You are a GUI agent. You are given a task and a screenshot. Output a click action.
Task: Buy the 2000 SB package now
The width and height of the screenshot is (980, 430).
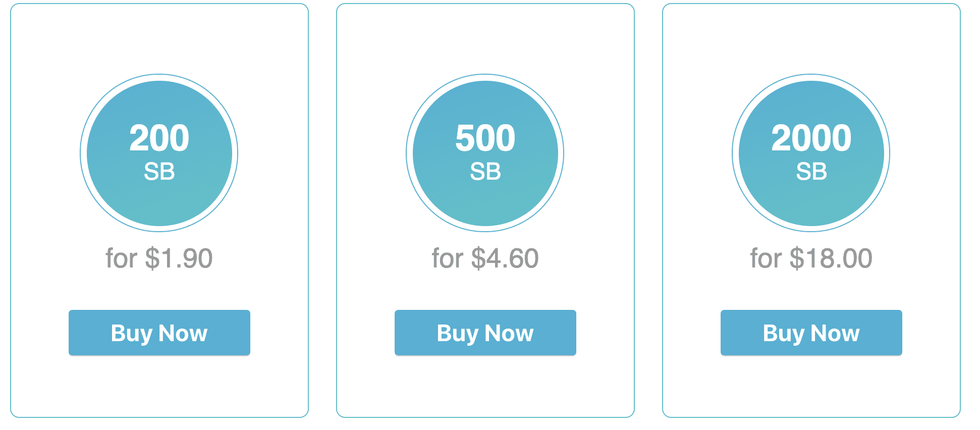(x=811, y=333)
